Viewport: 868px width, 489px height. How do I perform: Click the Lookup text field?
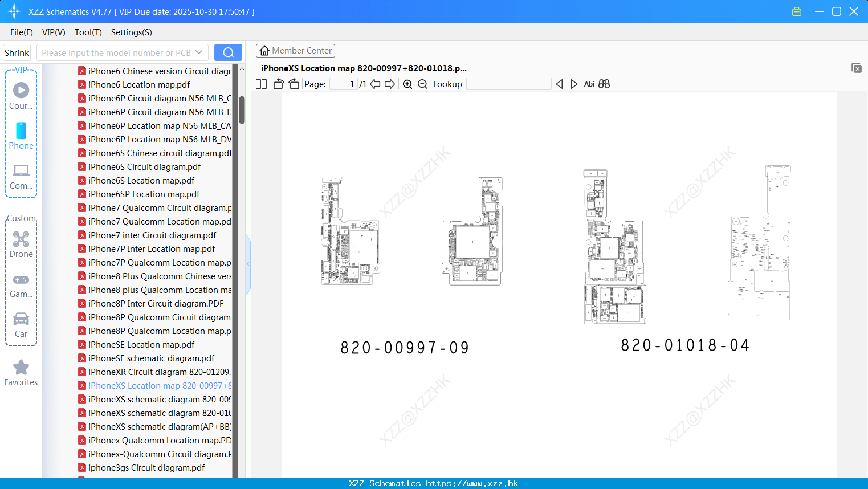508,84
